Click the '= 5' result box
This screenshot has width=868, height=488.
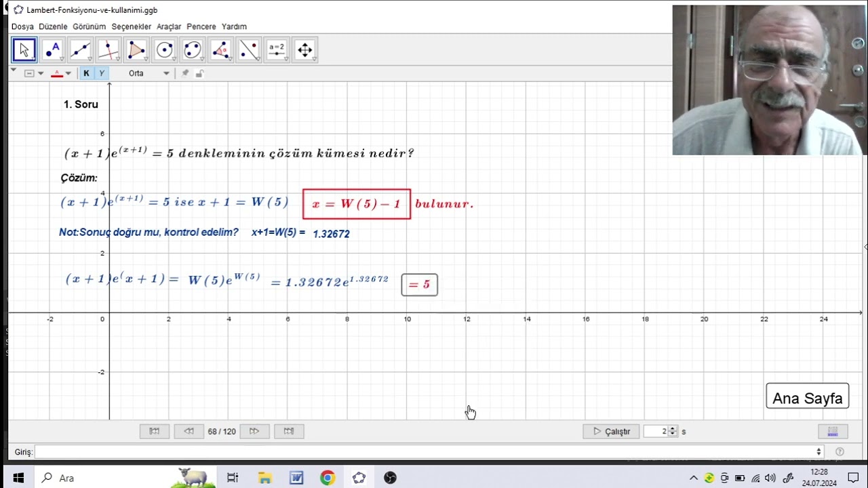coord(420,285)
